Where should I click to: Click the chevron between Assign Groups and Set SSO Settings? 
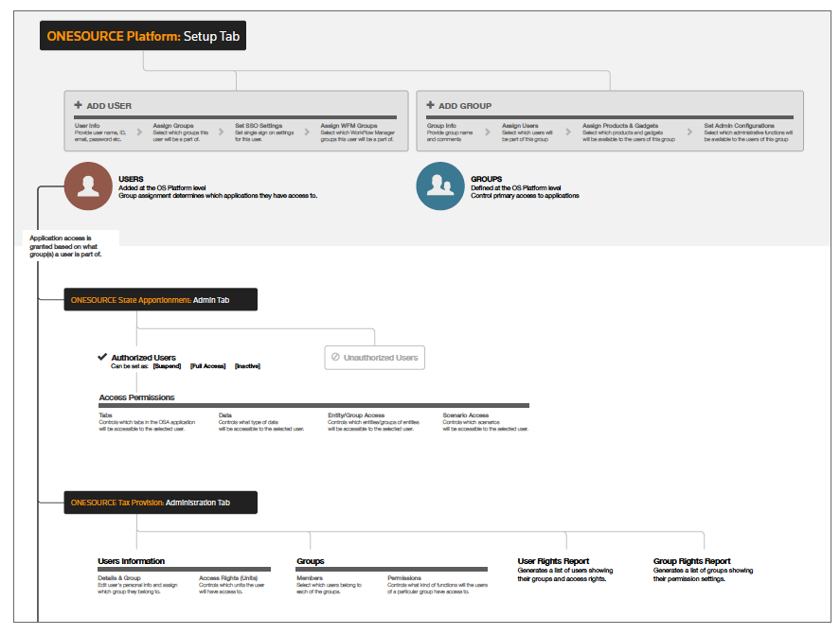click(222, 132)
